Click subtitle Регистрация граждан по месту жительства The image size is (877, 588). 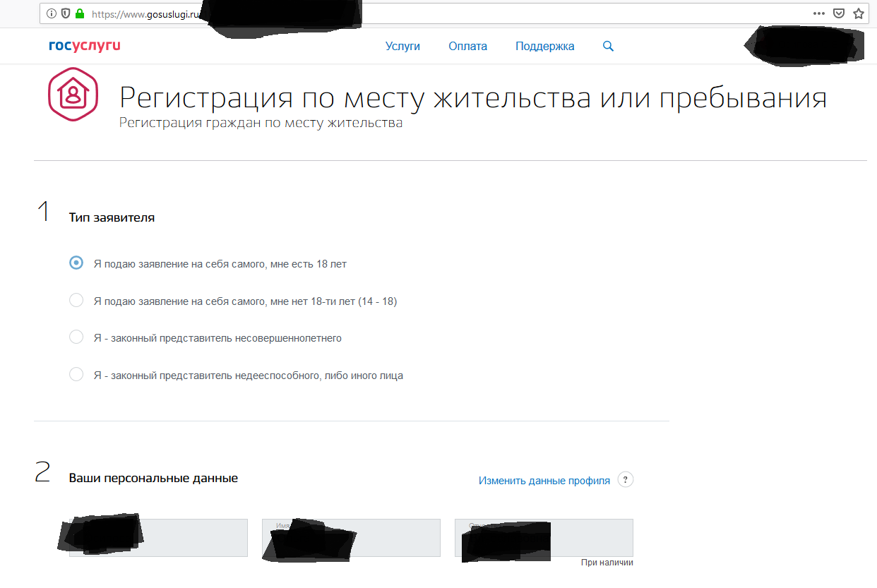click(x=261, y=123)
